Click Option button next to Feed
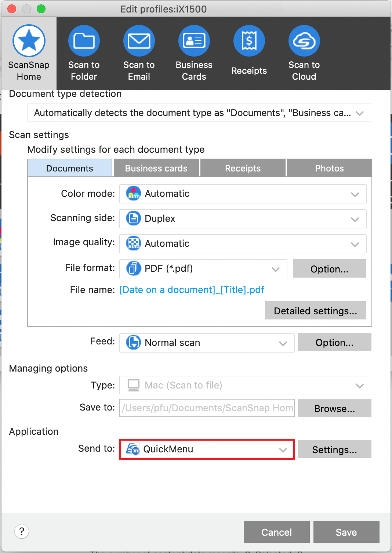The height and width of the screenshot is (553, 392). point(335,342)
